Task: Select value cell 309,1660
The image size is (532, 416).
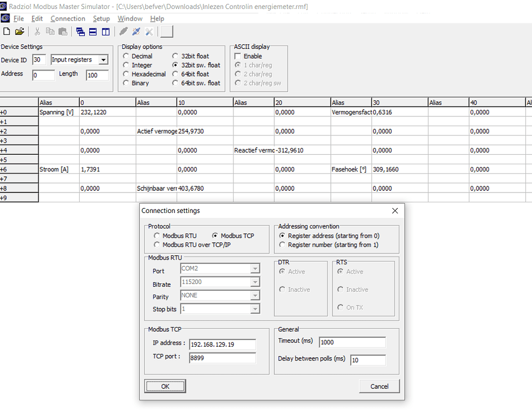Action: (x=400, y=169)
